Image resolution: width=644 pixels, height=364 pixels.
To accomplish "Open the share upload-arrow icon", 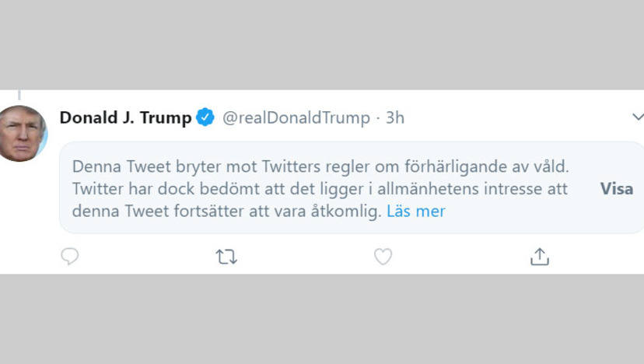I will [x=539, y=257].
